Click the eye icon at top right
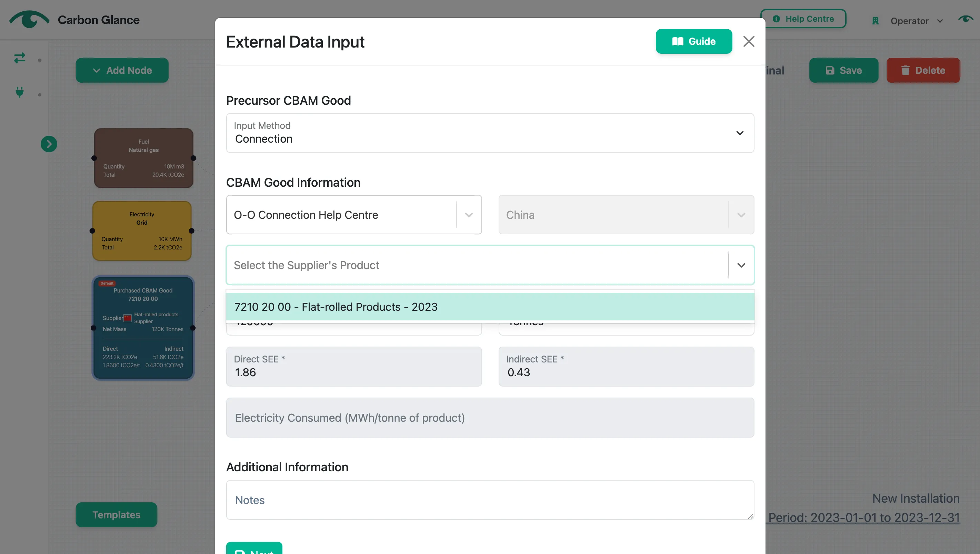 click(x=966, y=19)
